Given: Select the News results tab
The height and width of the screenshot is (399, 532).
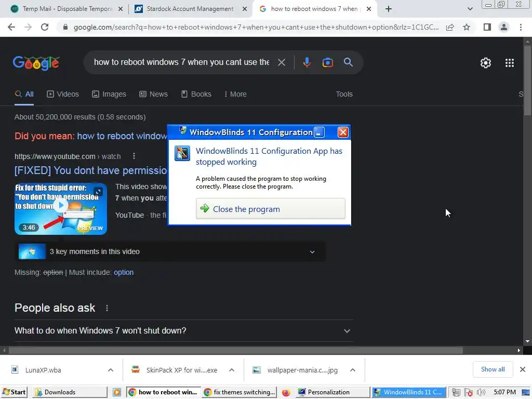Looking at the screenshot, I should pyautogui.click(x=153, y=94).
